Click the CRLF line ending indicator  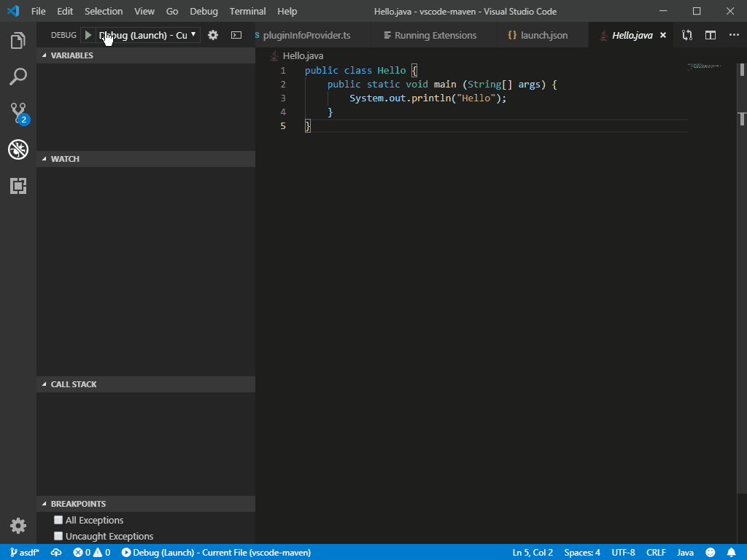tap(656, 553)
